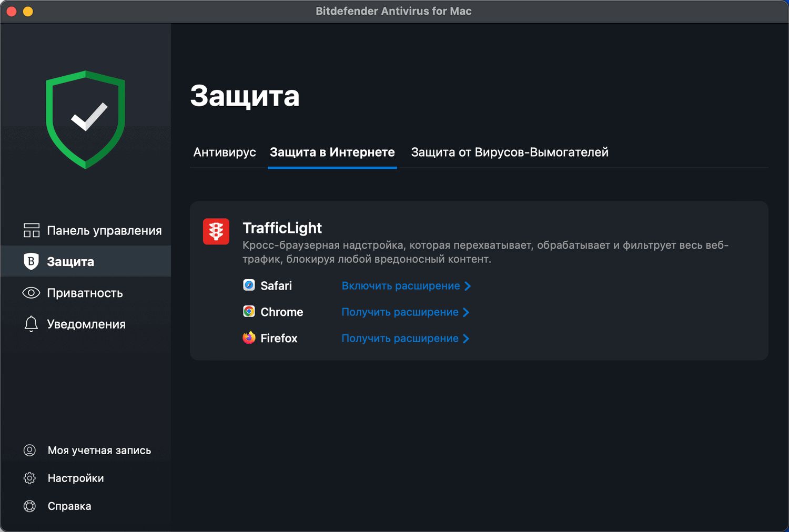Click the chevron arrow in the Chrome row
Image resolution: width=789 pixels, height=532 pixels.
point(466,312)
